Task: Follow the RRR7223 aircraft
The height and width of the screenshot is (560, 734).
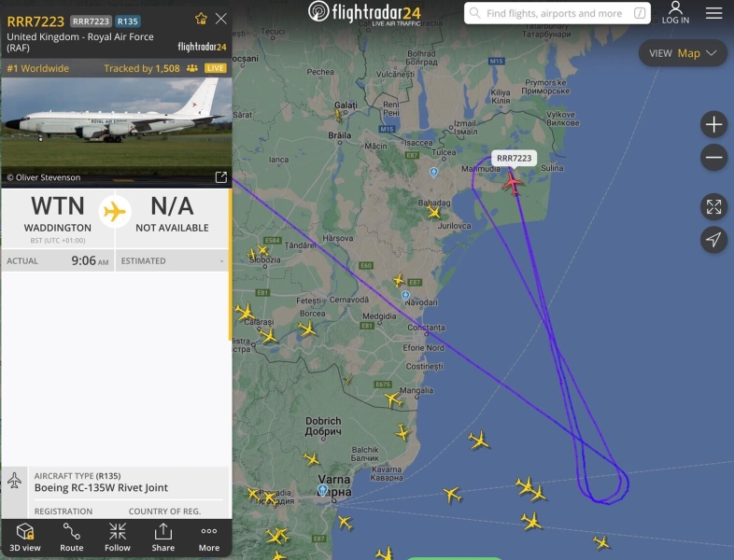Action: point(117,537)
